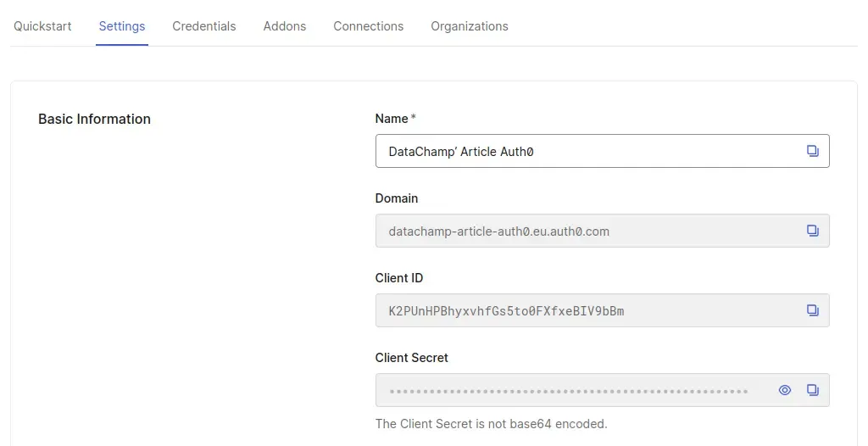Copy the Client Secret value
This screenshot has width=868, height=446.
click(812, 390)
